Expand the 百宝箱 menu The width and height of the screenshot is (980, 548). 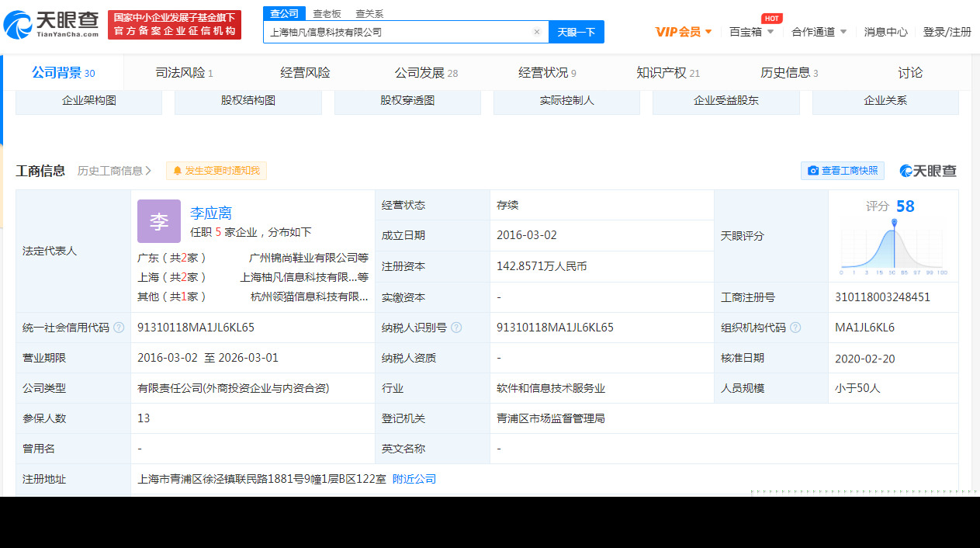pyautogui.click(x=752, y=32)
